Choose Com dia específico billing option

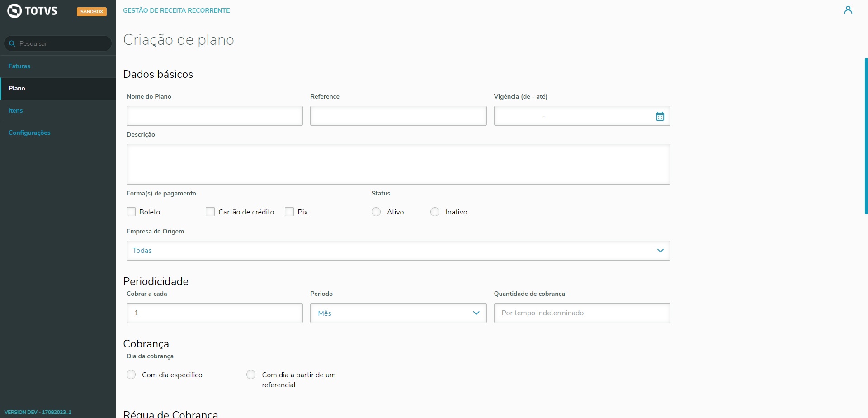coord(132,375)
